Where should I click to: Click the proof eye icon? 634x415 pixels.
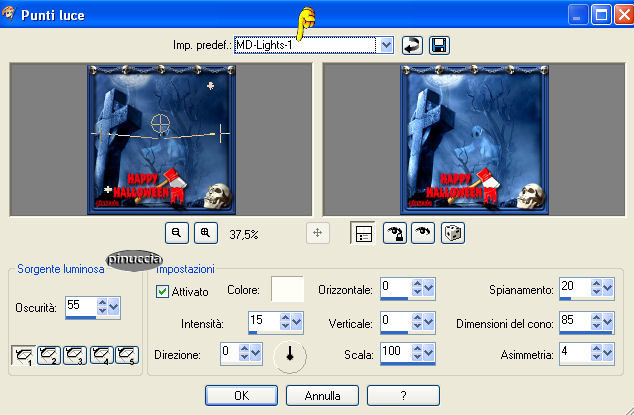(423, 233)
